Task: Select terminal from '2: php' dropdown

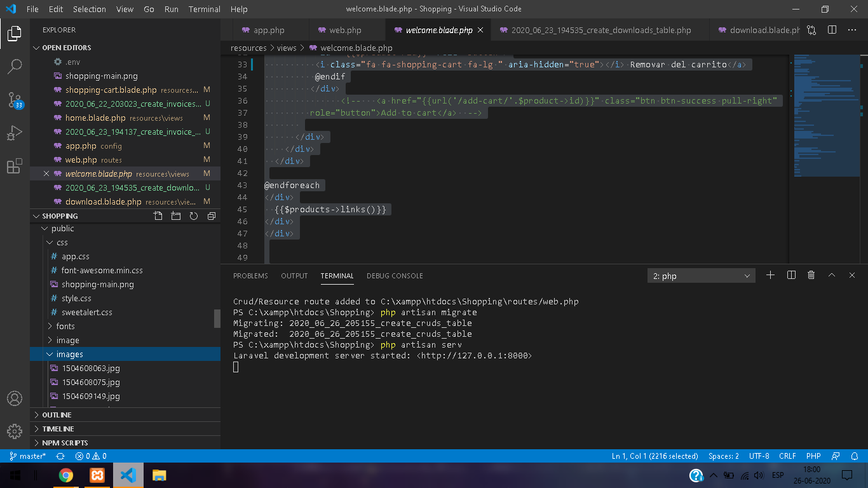Action: click(x=701, y=276)
